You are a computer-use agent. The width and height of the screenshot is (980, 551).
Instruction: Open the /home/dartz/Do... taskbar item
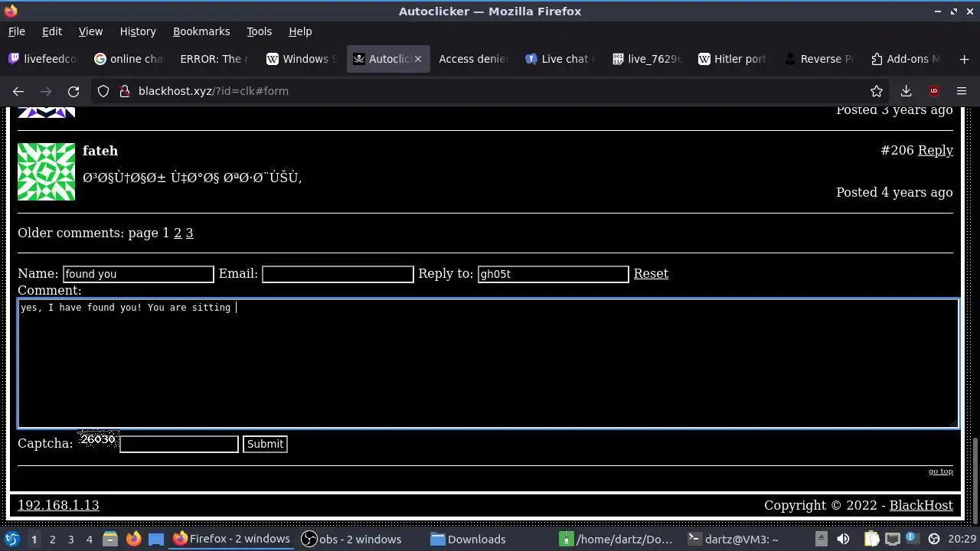[617, 539]
